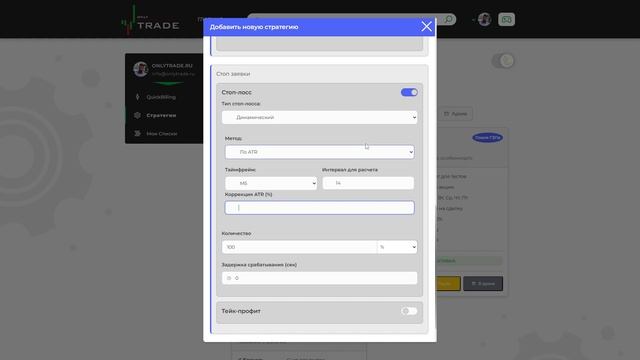Click the Стоп-лосс heading text
This screenshot has width=640, height=360.
236,92
